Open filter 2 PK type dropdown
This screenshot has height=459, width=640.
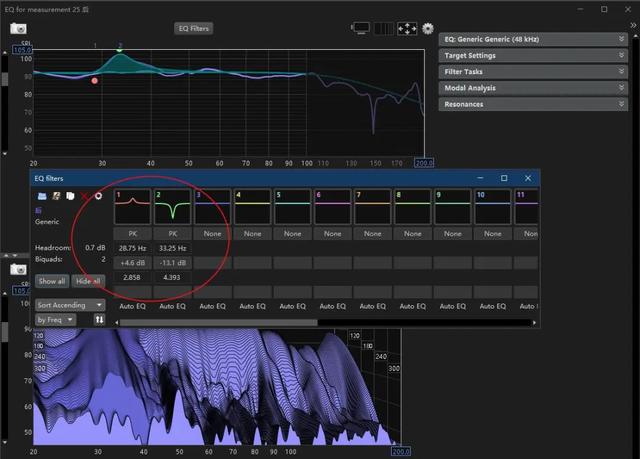click(x=173, y=234)
